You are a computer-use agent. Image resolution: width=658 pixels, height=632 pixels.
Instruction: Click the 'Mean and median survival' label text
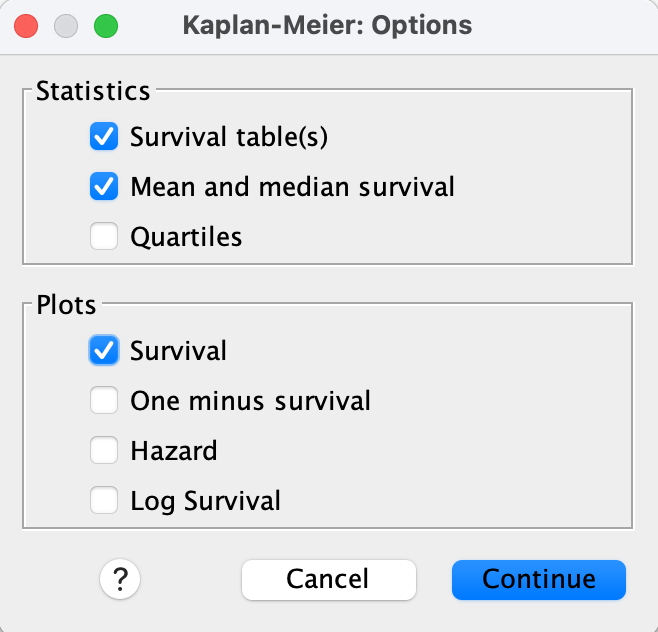tap(292, 186)
